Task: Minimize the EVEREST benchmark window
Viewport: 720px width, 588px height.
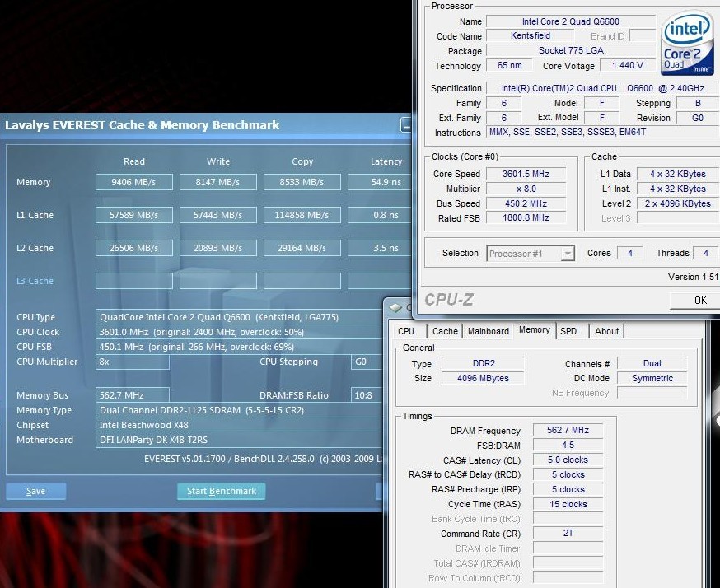Action: 406,125
